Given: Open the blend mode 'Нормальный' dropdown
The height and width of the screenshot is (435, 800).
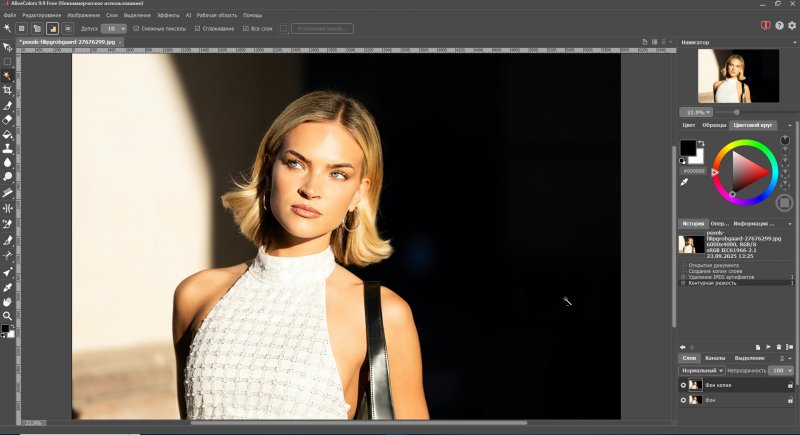Looking at the screenshot, I should [702, 371].
